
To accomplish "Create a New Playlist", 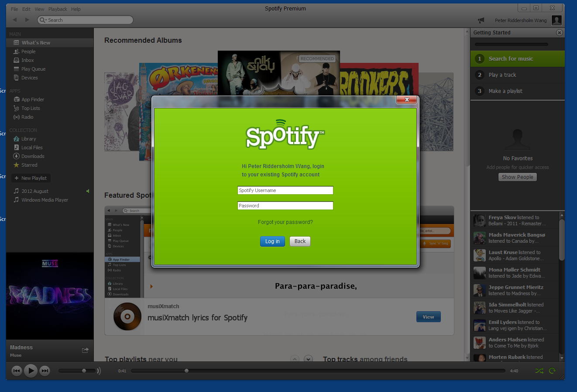I will click(31, 178).
